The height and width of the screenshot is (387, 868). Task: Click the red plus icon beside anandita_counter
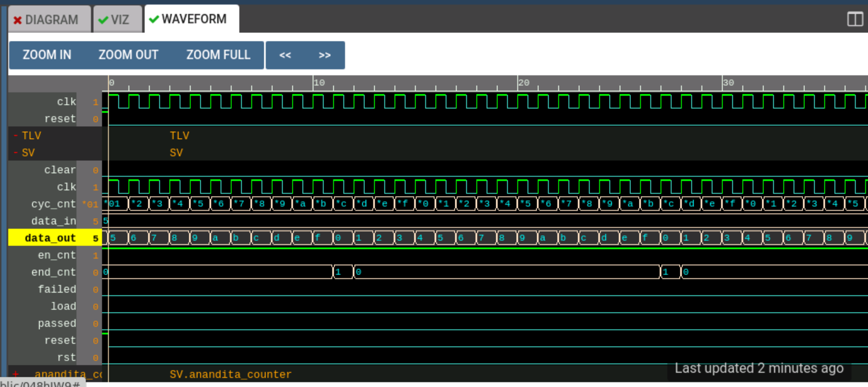click(15, 374)
